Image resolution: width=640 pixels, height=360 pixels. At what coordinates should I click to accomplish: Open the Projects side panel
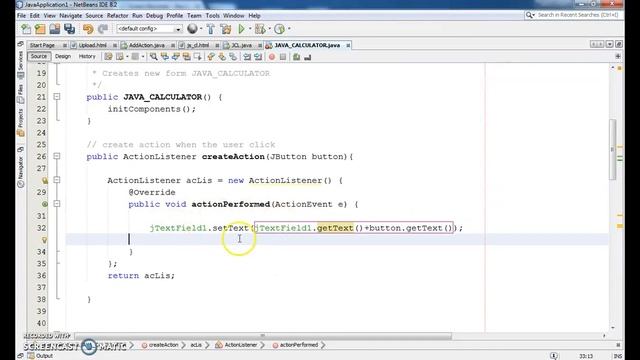click(x=20, y=122)
